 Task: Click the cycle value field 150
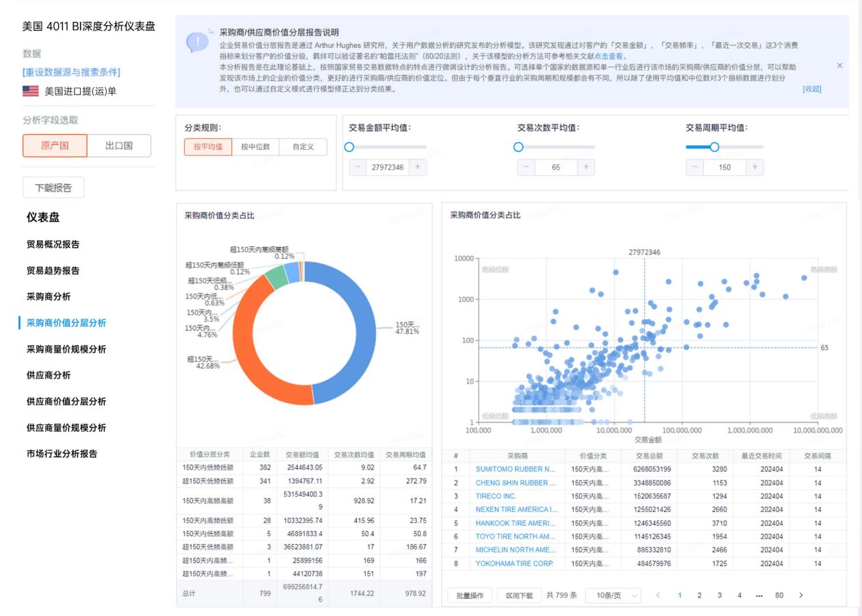724,167
